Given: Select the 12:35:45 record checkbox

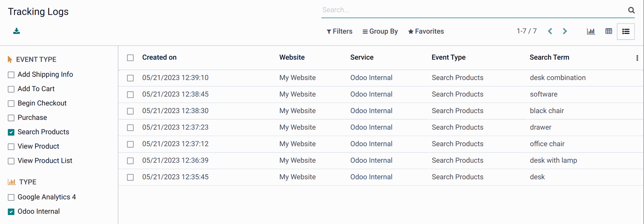Looking at the screenshot, I should click(130, 177).
